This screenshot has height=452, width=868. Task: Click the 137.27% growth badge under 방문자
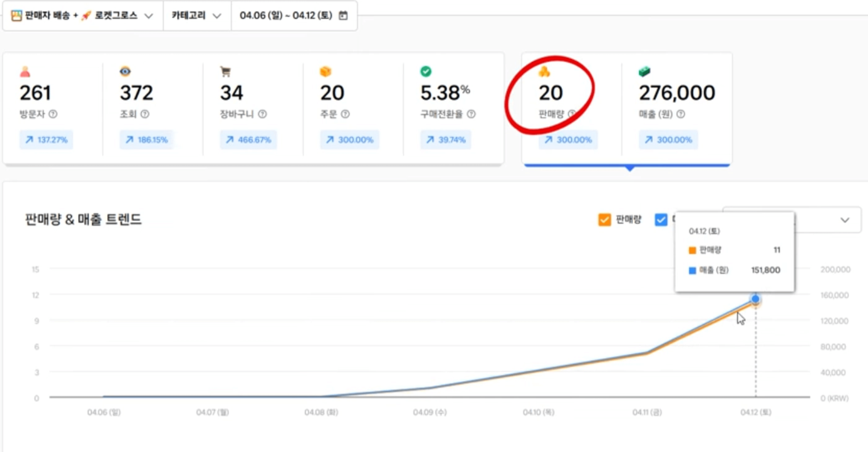(x=47, y=140)
